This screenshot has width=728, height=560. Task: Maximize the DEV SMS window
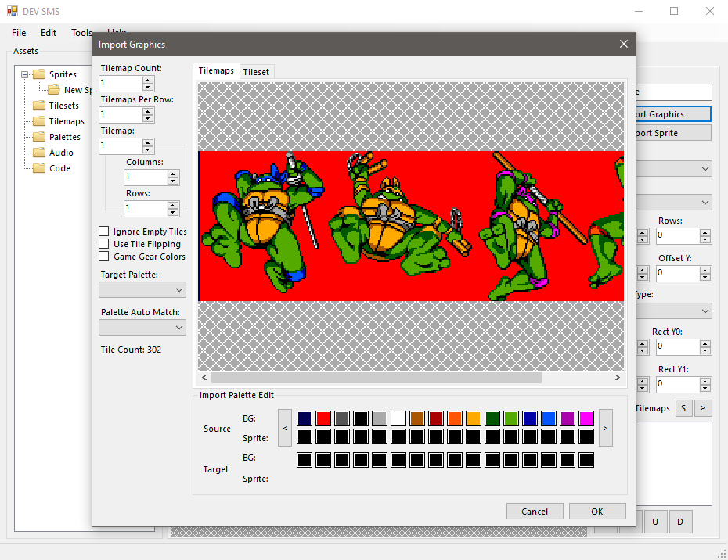pos(674,11)
